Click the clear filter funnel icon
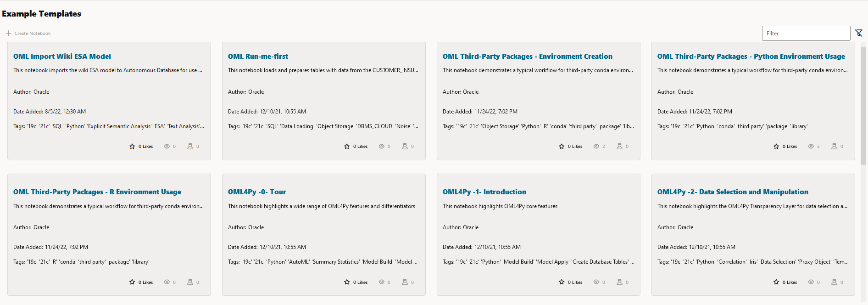Screen dimensions: 868x305 point(859,33)
